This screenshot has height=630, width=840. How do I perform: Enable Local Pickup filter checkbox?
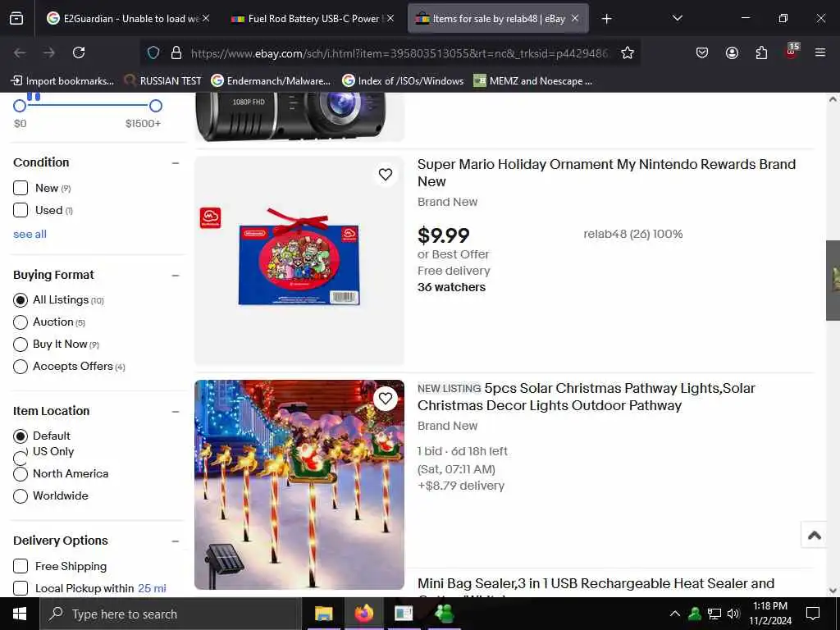(x=21, y=588)
